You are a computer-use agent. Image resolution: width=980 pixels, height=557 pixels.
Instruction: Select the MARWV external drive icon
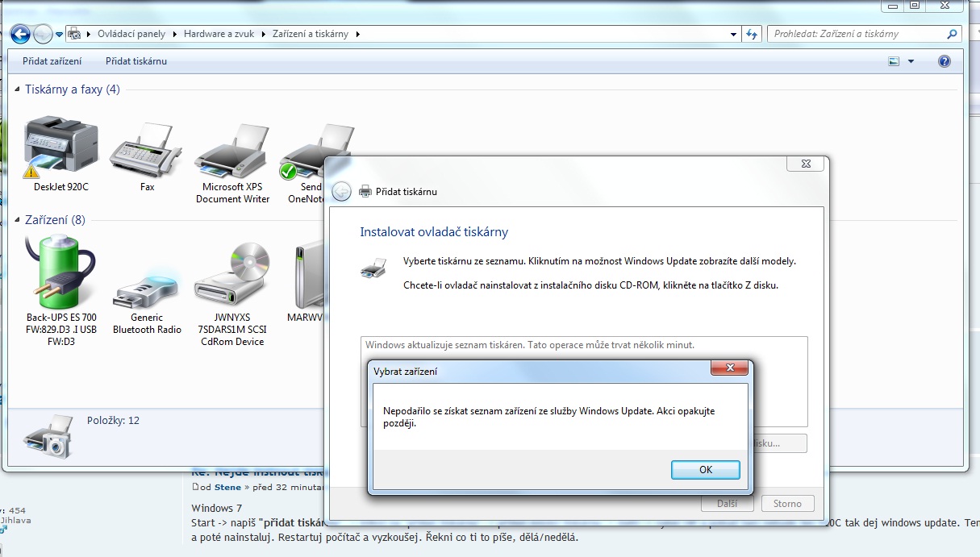(309, 276)
